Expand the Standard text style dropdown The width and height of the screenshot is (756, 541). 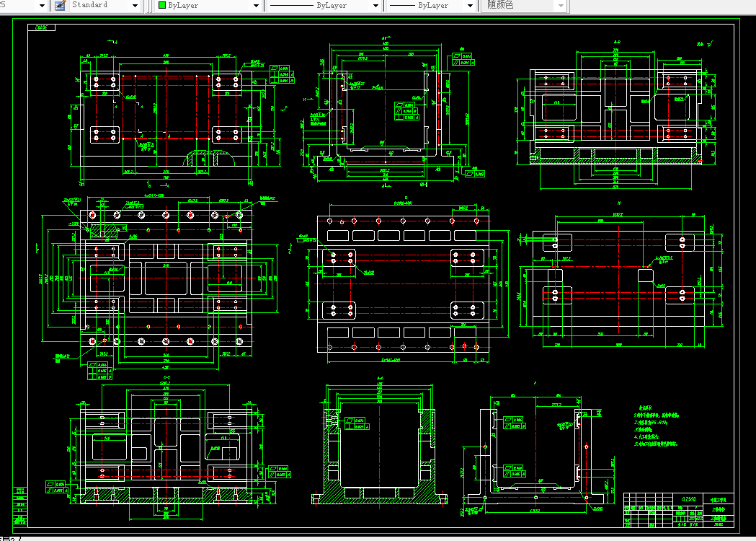click(x=135, y=5)
